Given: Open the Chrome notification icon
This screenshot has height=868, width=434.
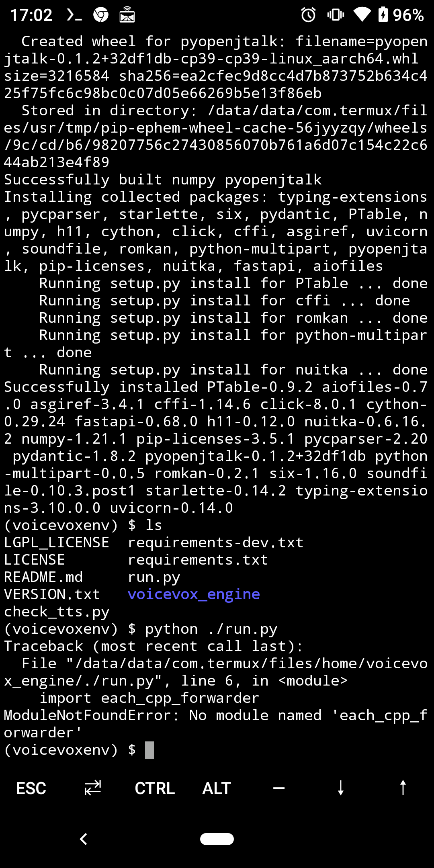Looking at the screenshot, I should pos(102,15).
